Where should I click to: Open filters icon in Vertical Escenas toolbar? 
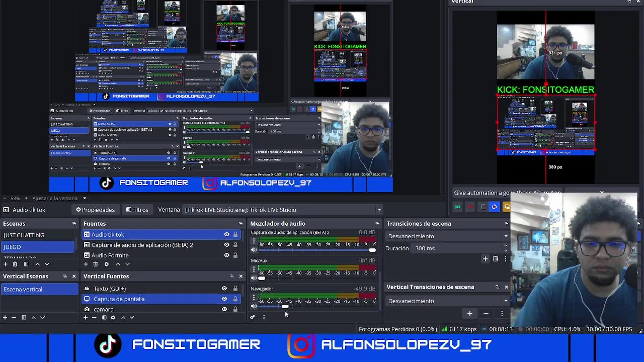(24, 317)
